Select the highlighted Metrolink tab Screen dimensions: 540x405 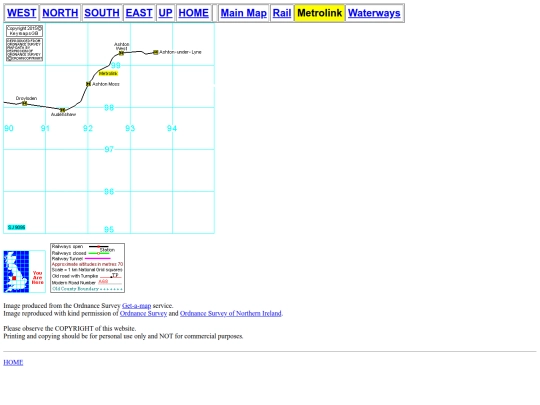[320, 13]
